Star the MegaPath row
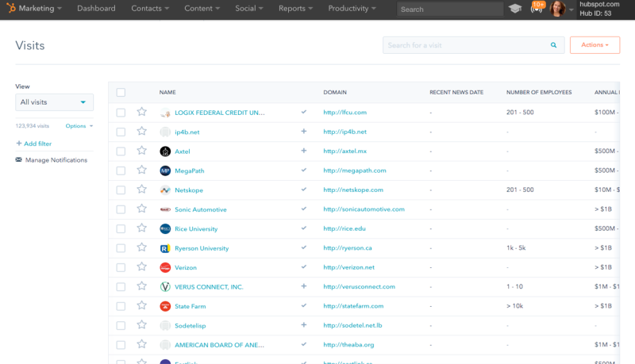Viewport: 635px width, 364px height. click(x=141, y=170)
